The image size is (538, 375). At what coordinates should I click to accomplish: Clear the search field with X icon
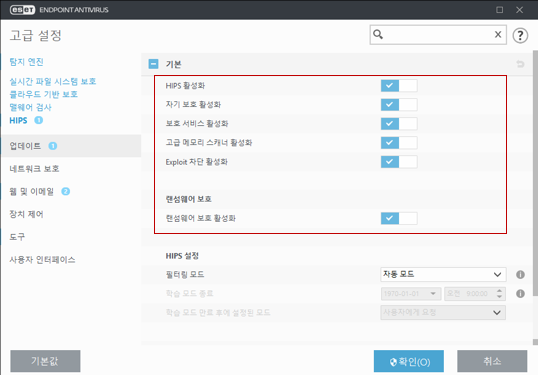[498, 34]
